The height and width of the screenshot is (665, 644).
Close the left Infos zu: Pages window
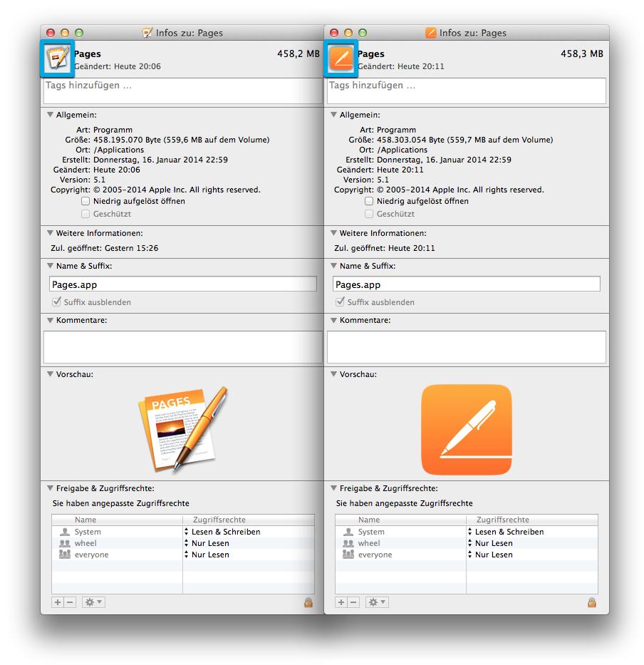click(51, 33)
